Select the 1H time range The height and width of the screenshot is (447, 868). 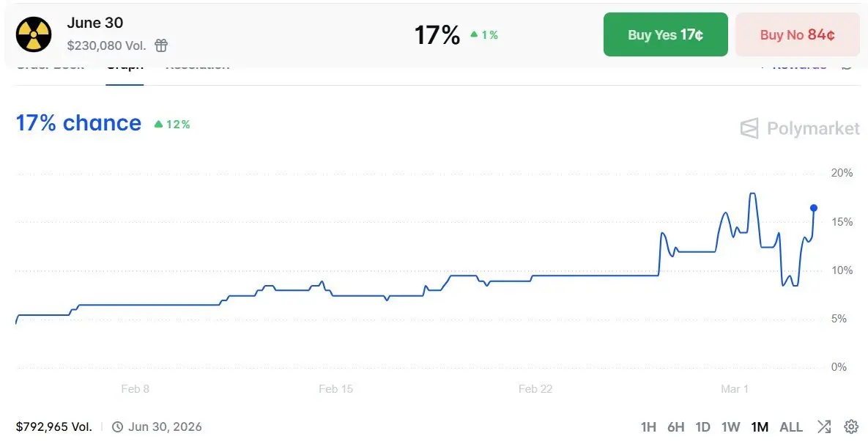(648, 426)
